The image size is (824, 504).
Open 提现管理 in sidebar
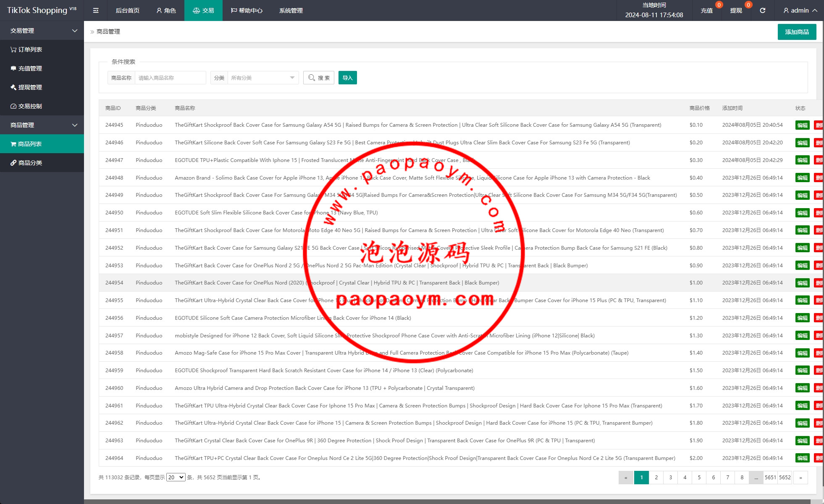(x=42, y=87)
